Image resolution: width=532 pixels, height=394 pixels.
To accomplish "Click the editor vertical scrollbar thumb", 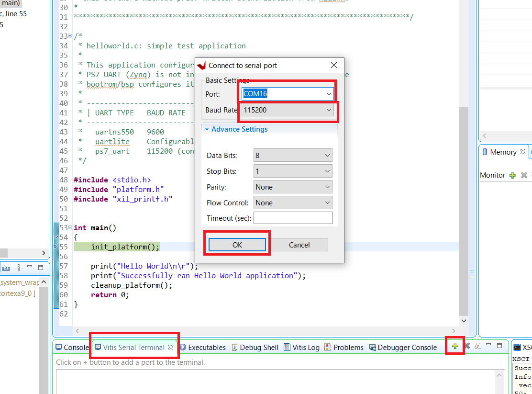I will pos(464,211).
